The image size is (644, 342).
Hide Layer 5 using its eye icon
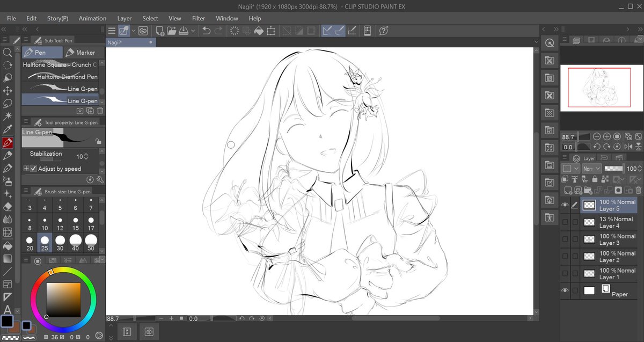(x=565, y=205)
